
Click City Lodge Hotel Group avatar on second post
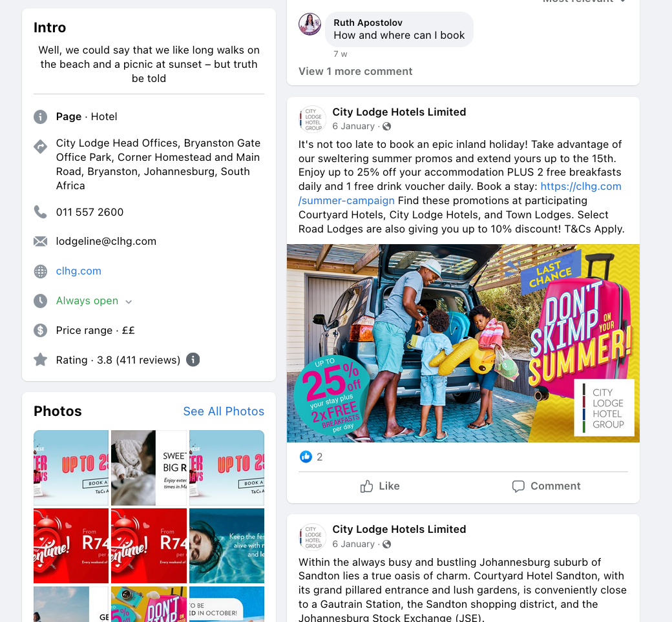click(313, 537)
